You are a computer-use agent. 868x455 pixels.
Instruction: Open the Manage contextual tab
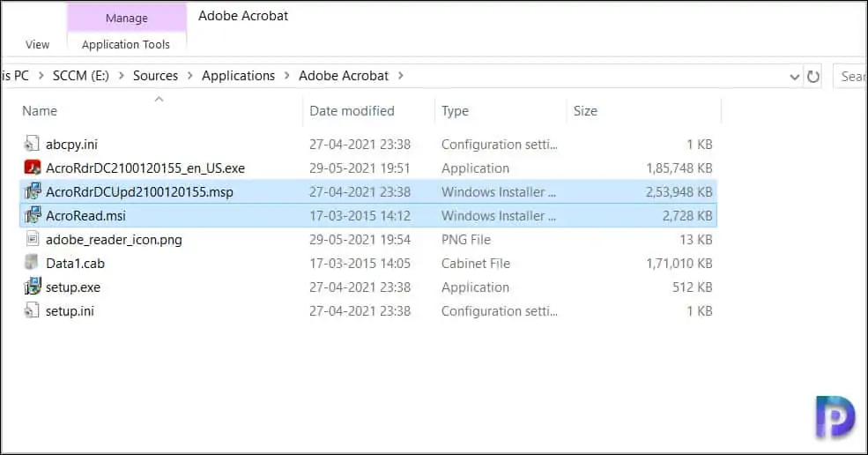[x=126, y=19]
